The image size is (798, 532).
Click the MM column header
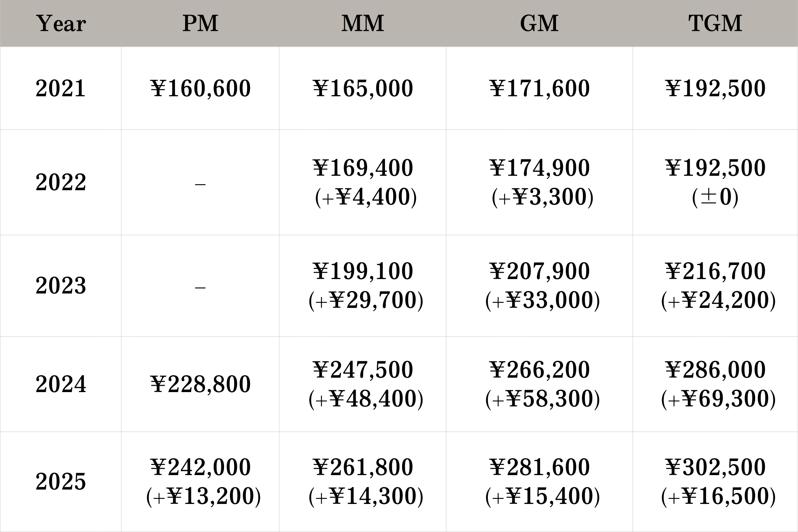(363, 23)
